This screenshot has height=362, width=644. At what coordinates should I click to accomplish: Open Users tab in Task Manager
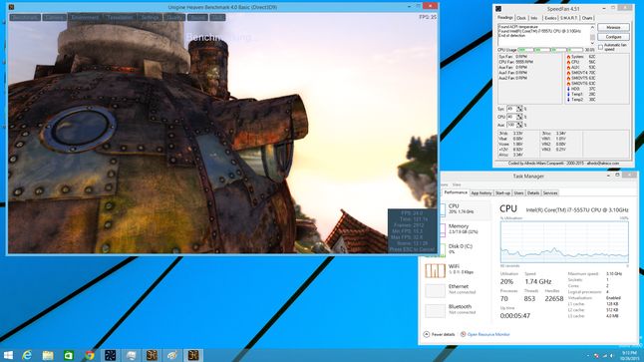[518, 192]
